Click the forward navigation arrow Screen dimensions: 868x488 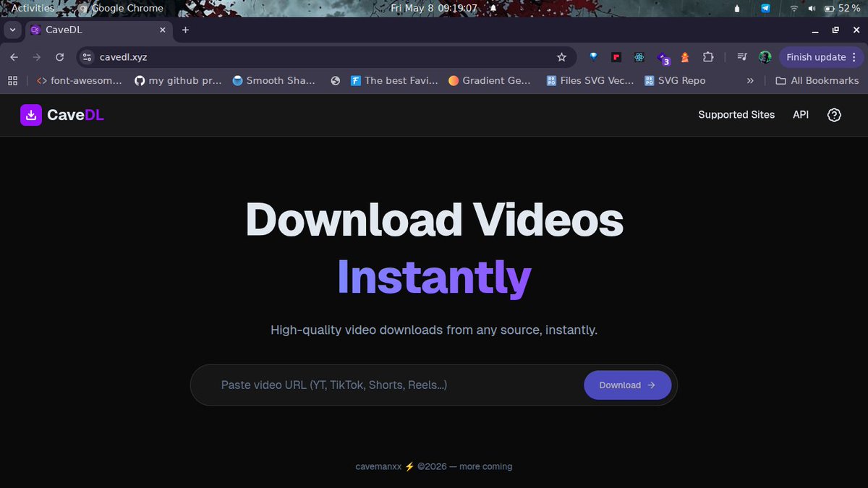[x=37, y=57]
